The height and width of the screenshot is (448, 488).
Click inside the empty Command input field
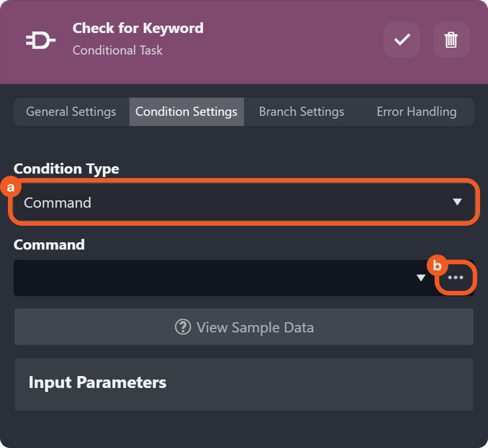pyautogui.click(x=210, y=278)
